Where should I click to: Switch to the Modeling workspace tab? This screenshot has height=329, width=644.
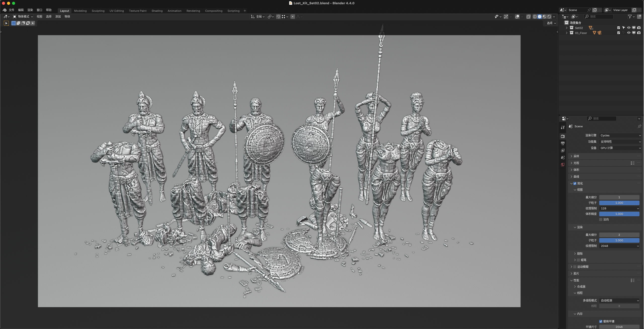click(80, 11)
